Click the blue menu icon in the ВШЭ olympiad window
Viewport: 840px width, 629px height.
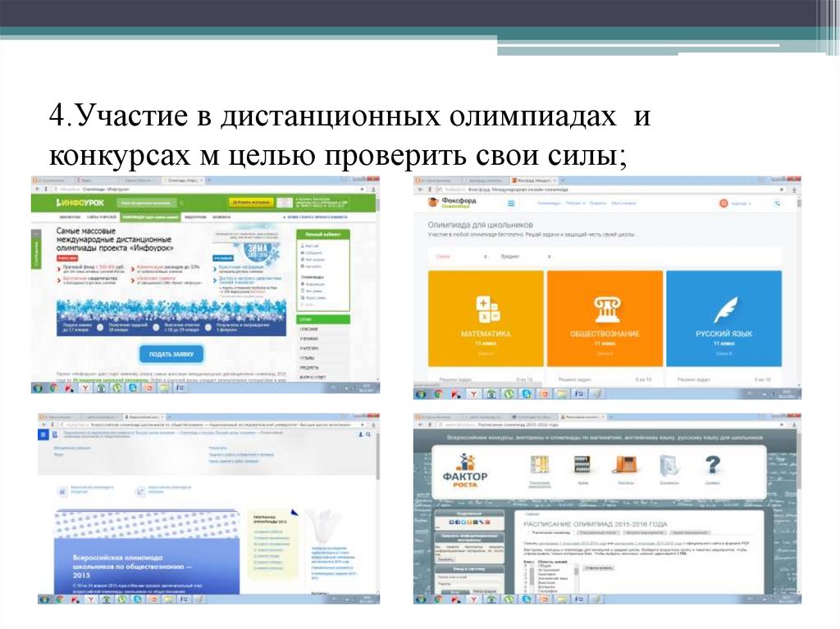pyautogui.click(x=44, y=435)
